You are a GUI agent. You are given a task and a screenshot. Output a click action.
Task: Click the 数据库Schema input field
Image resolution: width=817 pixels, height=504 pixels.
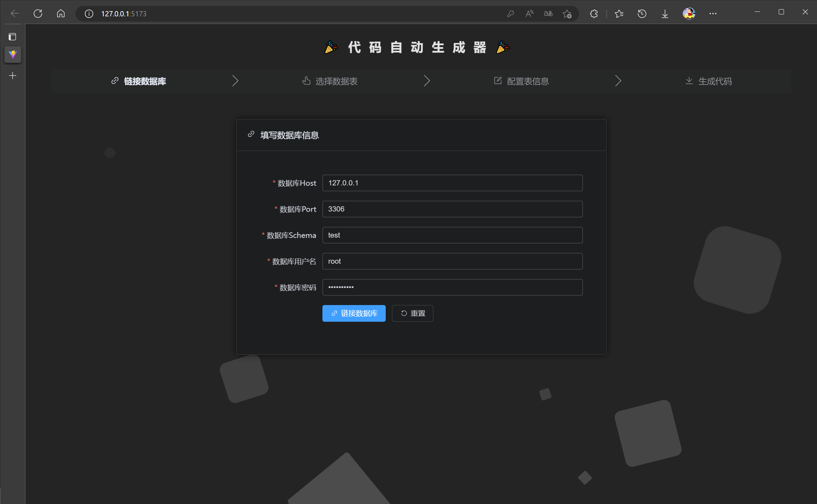tap(452, 235)
